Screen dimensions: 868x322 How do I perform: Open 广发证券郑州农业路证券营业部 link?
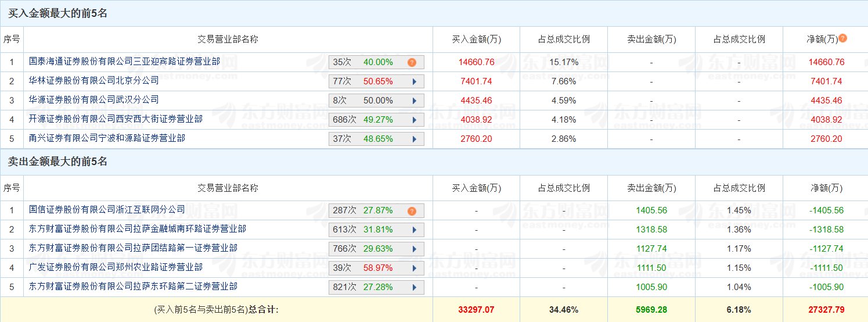[116, 267]
